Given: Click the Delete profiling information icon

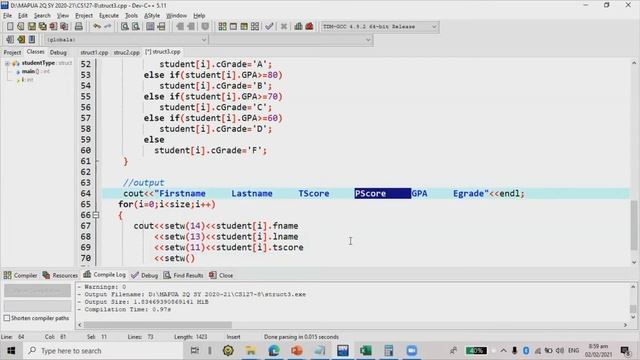Looking at the screenshot, I should click(x=309, y=27).
